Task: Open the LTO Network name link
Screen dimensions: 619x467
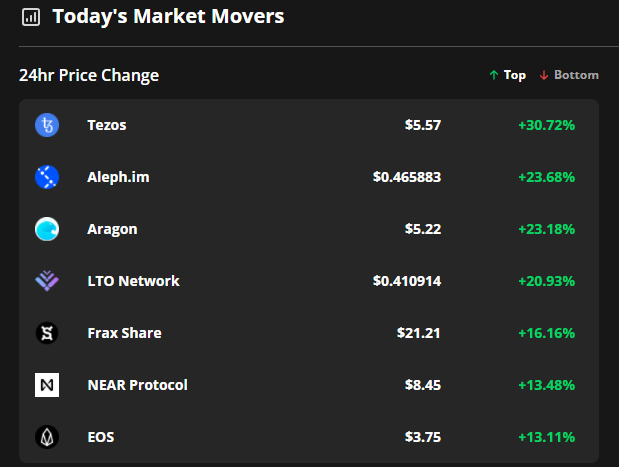Action: [133, 281]
